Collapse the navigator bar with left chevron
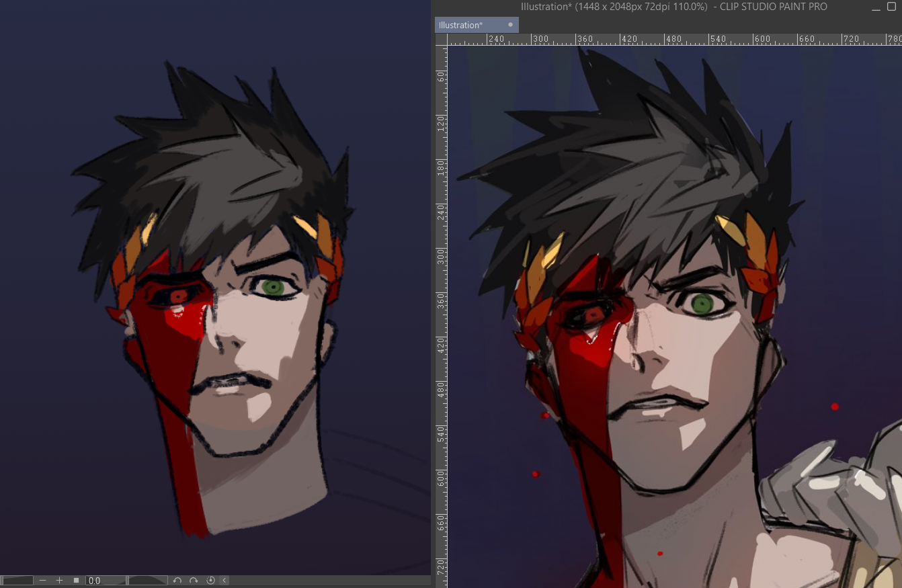This screenshot has height=588, width=902. click(x=224, y=581)
